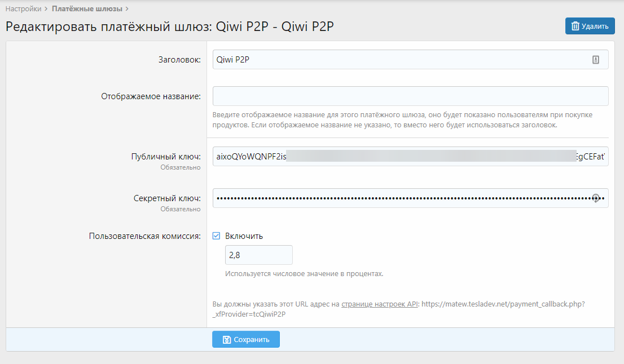The image size is (624, 364).
Task: Edit the commission percentage field showing 2,8
Action: click(258, 255)
